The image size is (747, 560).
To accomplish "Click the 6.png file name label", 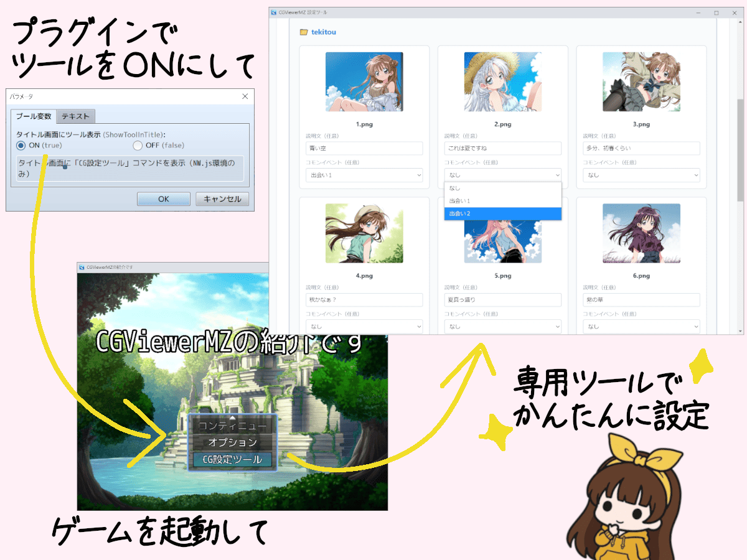I will 641,276.
